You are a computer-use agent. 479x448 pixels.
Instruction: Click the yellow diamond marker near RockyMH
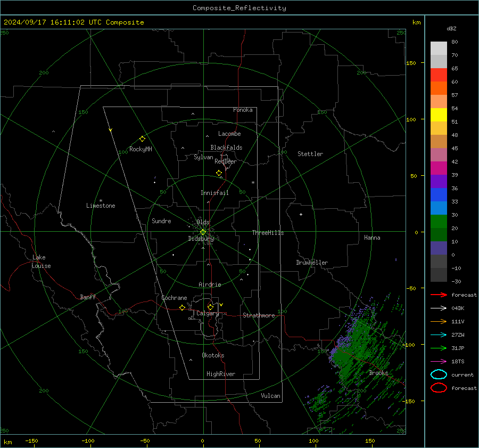(x=142, y=139)
